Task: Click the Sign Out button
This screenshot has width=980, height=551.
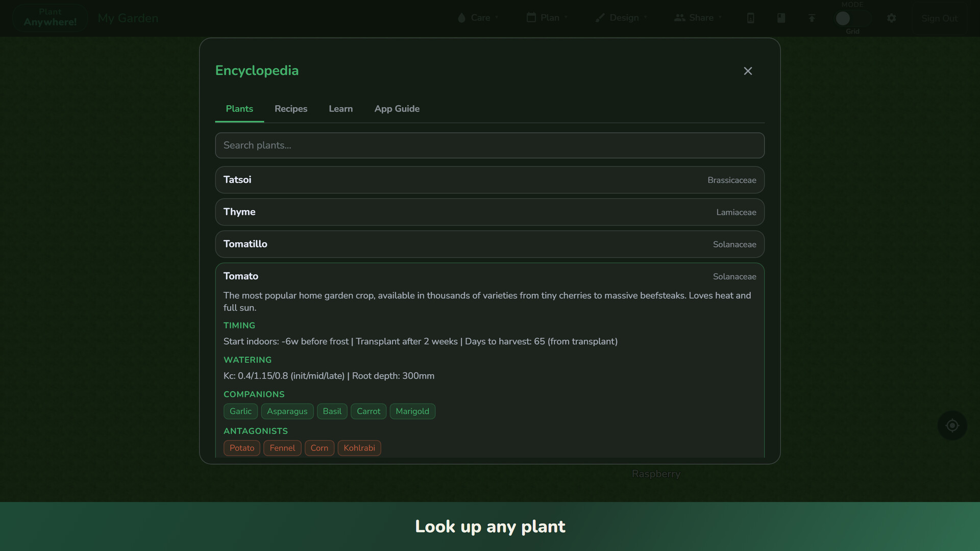Action: point(939,18)
